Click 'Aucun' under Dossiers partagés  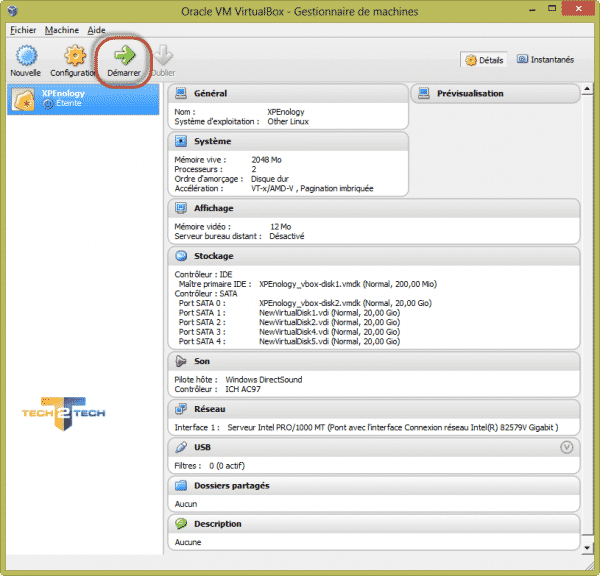(x=186, y=504)
